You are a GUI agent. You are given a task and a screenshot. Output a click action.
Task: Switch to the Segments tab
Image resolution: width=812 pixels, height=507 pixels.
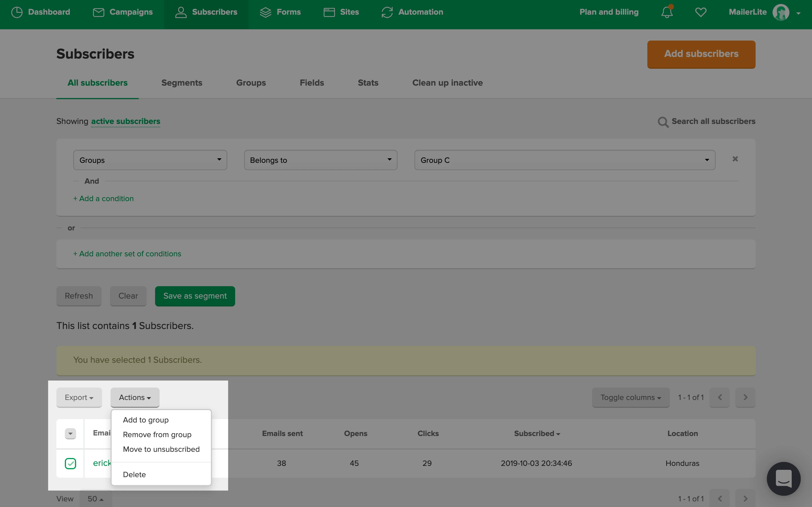182,83
